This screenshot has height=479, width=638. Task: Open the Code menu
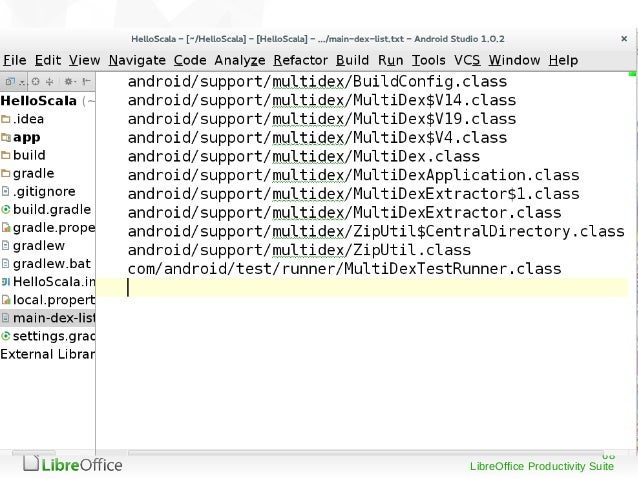(190, 60)
